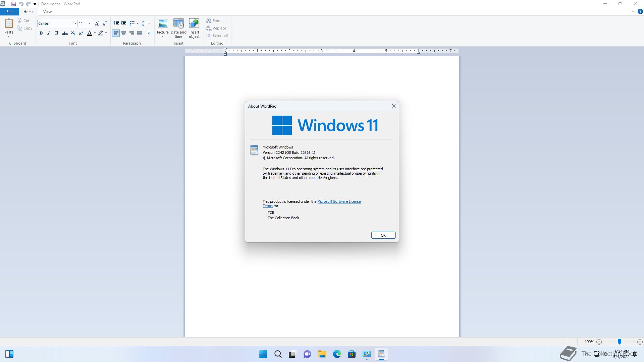Open the Microsoft Software License link
Image resolution: width=644 pixels, height=362 pixels.
pyautogui.click(x=339, y=201)
